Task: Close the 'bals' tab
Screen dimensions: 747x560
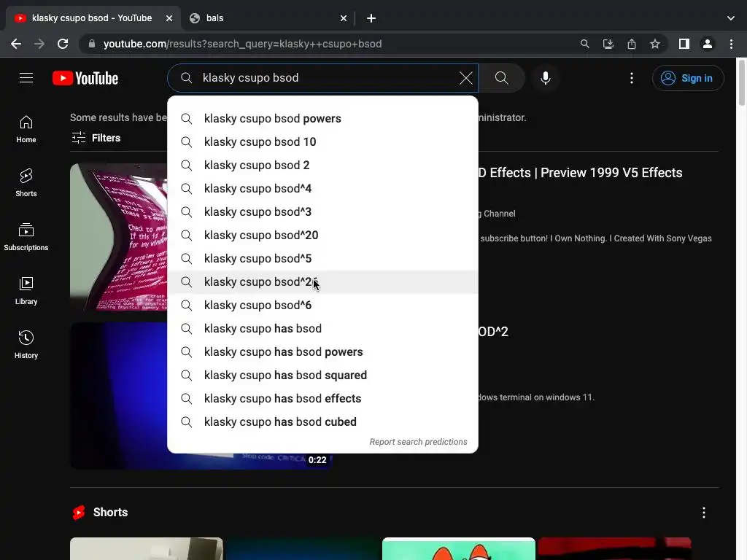Action: [344, 18]
